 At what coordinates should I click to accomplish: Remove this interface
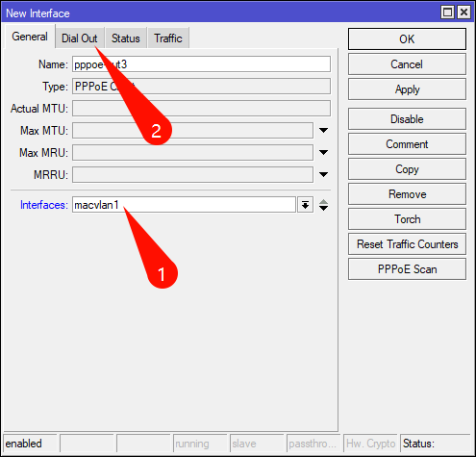(407, 194)
